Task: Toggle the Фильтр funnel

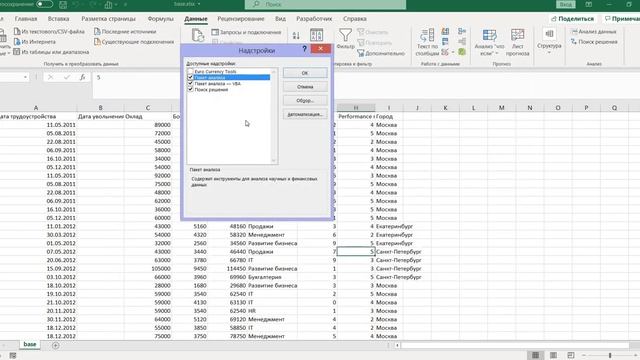Action: tap(345, 39)
